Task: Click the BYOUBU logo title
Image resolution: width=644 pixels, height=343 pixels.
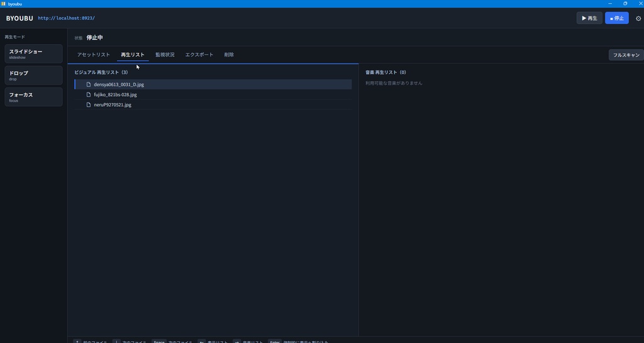Action: pyautogui.click(x=19, y=18)
